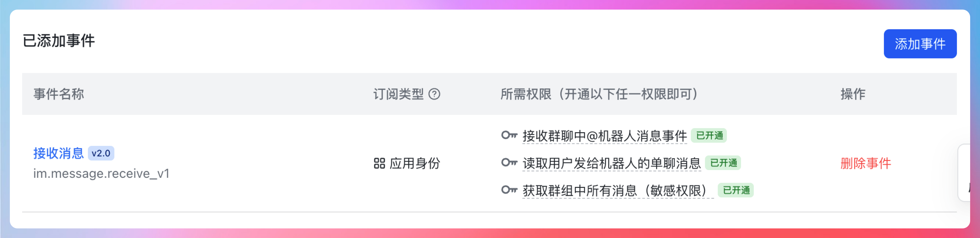Viewport: 980px width, 238px height.
Task: Click the 事件名称 column header
Action: (59, 94)
